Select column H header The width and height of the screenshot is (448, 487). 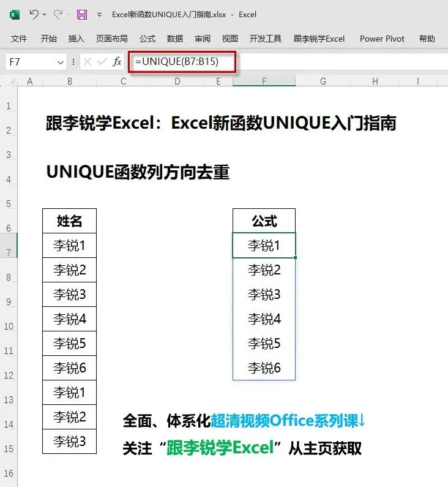tap(375, 81)
